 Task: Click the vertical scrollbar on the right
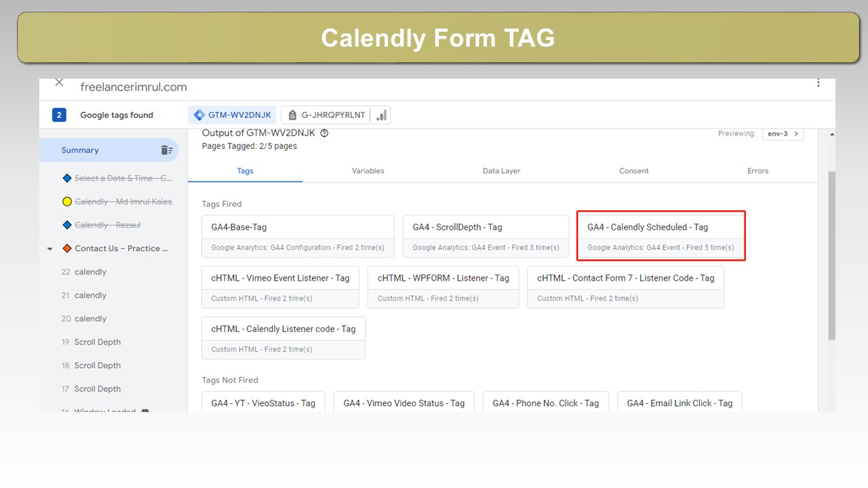click(x=832, y=256)
